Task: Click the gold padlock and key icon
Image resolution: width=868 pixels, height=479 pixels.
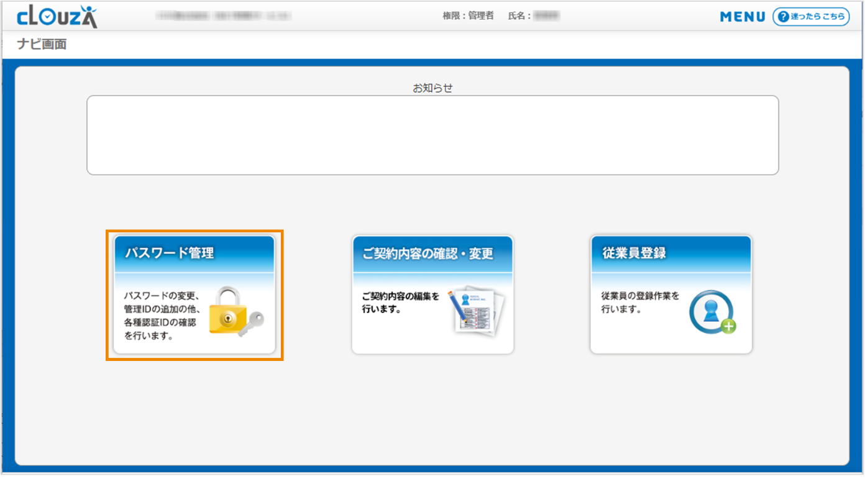Action: coord(229,311)
